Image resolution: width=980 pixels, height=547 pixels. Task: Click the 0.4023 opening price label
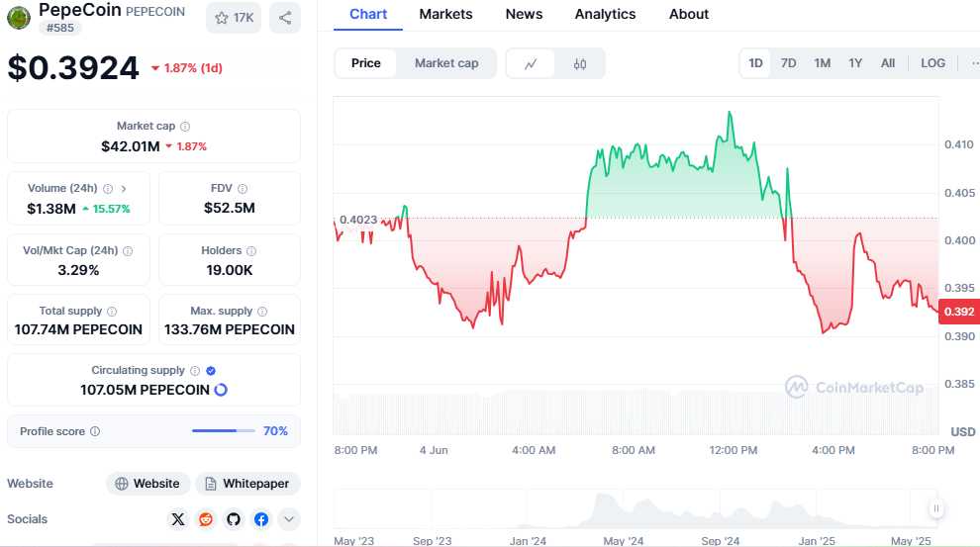tap(358, 220)
